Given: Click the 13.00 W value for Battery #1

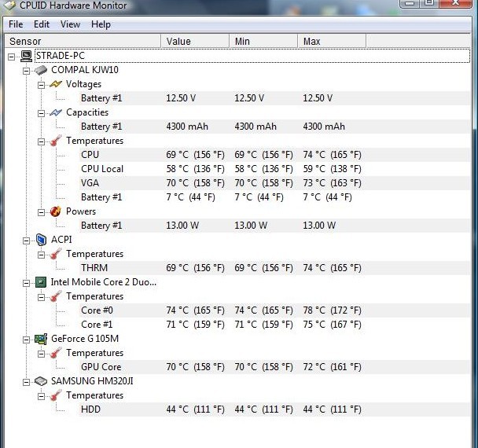Looking at the screenshot, I should click(x=182, y=226).
